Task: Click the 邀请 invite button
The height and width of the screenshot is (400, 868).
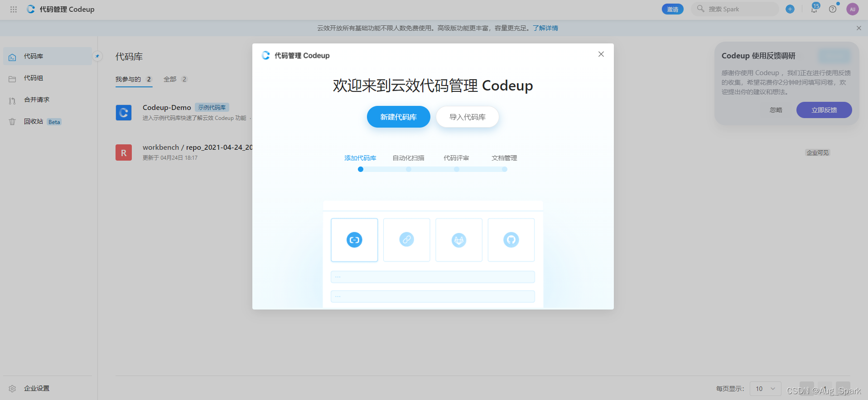Action: [673, 9]
